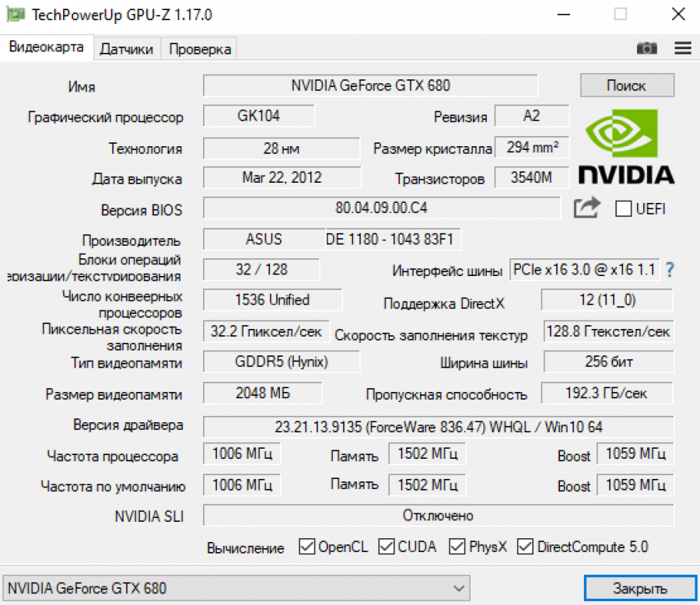Viewport: 700px width, 605px height.
Task: Select the Видеокарта tab
Action: [x=47, y=47]
